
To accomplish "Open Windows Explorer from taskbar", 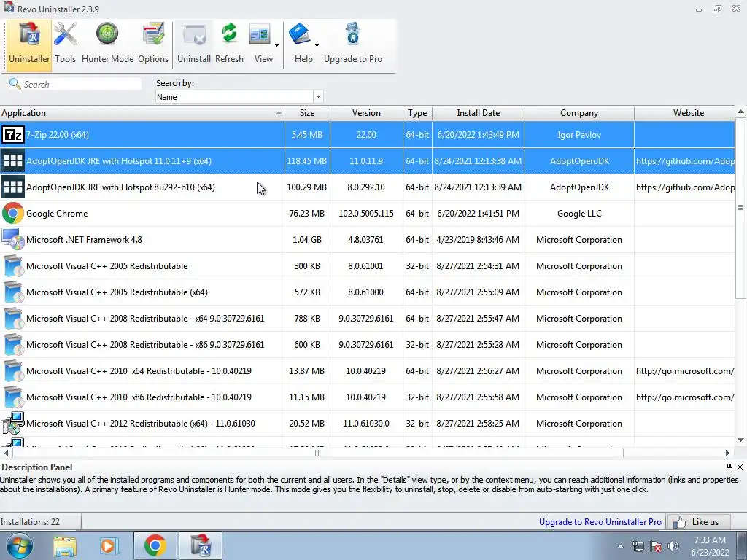I will click(65, 546).
